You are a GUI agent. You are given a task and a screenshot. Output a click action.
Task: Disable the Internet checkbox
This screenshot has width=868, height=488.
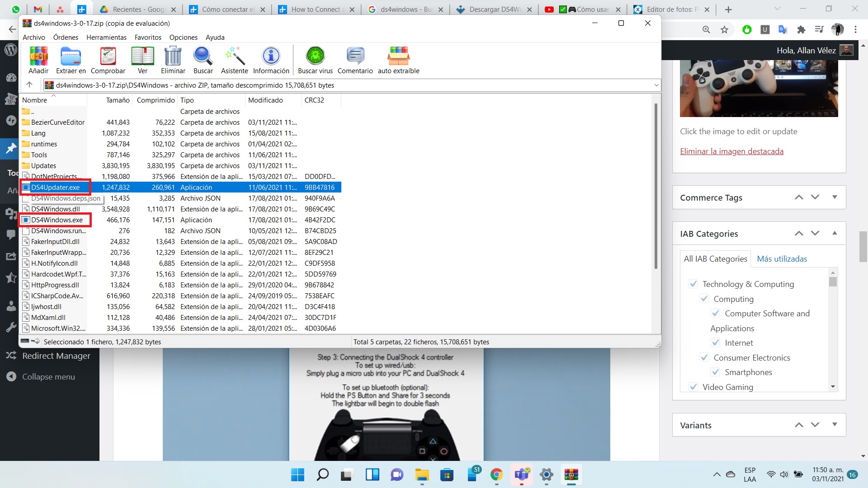pos(716,343)
